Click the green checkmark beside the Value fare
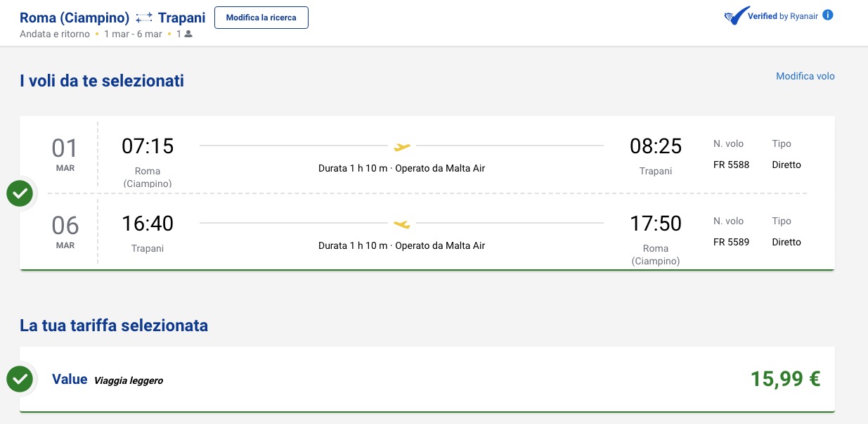Screen dimensions: 868x424 click(x=20, y=379)
